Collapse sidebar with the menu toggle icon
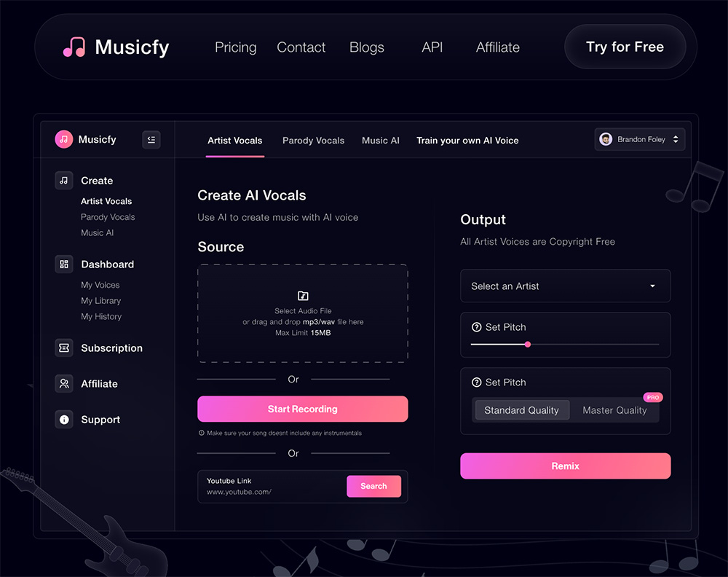The image size is (728, 577). pyautogui.click(x=151, y=139)
